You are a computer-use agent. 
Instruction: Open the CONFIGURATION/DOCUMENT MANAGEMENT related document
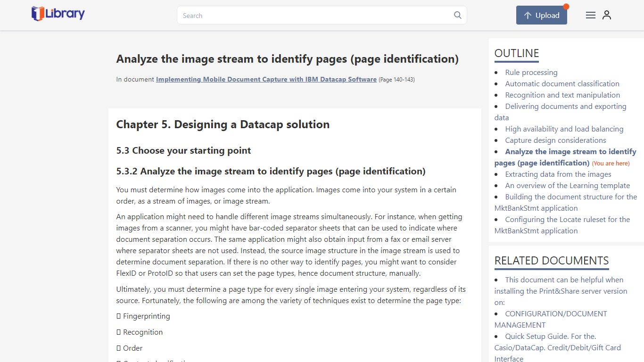pos(551,319)
